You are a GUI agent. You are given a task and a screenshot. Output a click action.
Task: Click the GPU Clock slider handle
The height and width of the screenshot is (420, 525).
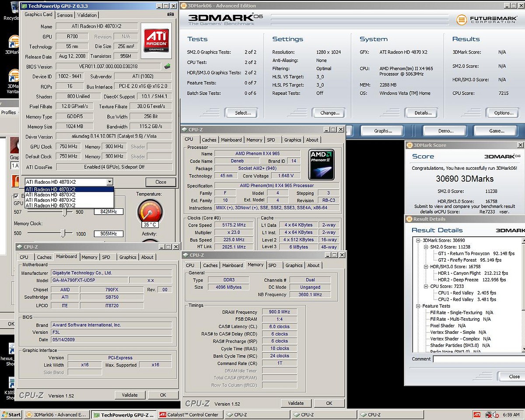[65, 212]
